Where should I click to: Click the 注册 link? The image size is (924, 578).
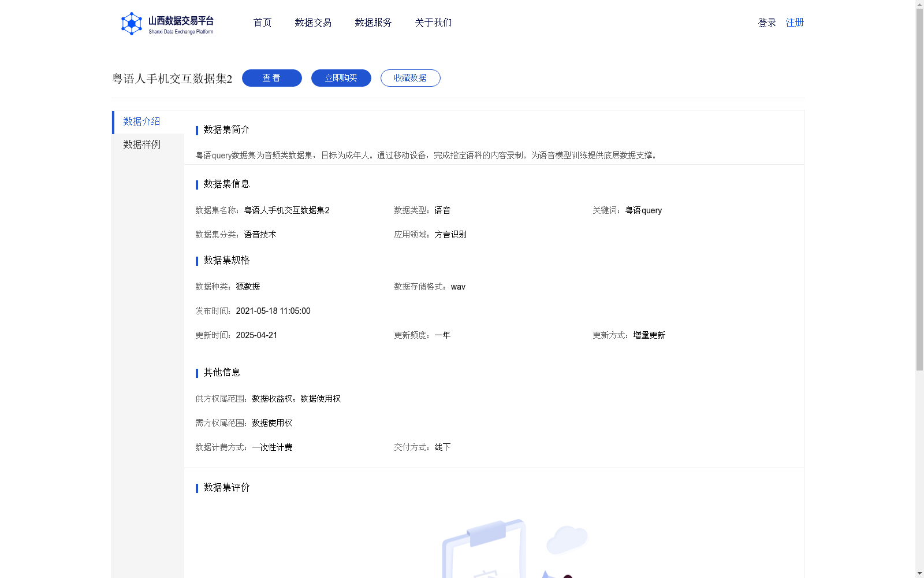(x=795, y=23)
